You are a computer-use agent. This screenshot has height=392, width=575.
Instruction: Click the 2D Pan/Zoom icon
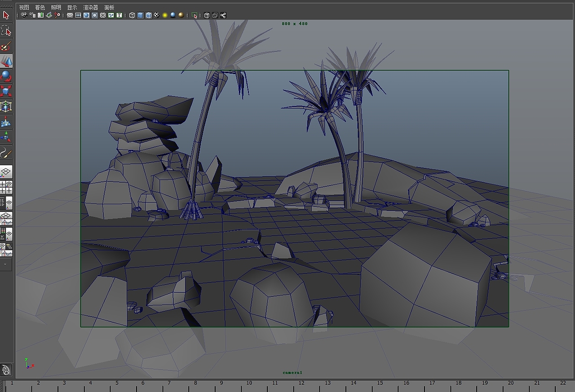point(57,15)
